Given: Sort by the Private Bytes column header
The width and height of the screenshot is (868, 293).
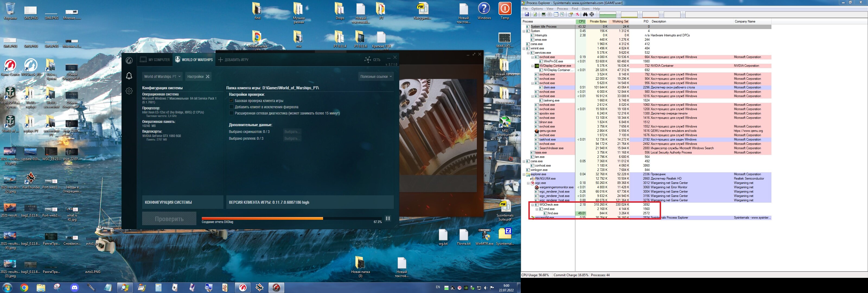Looking at the screenshot, I should click(597, 21).
